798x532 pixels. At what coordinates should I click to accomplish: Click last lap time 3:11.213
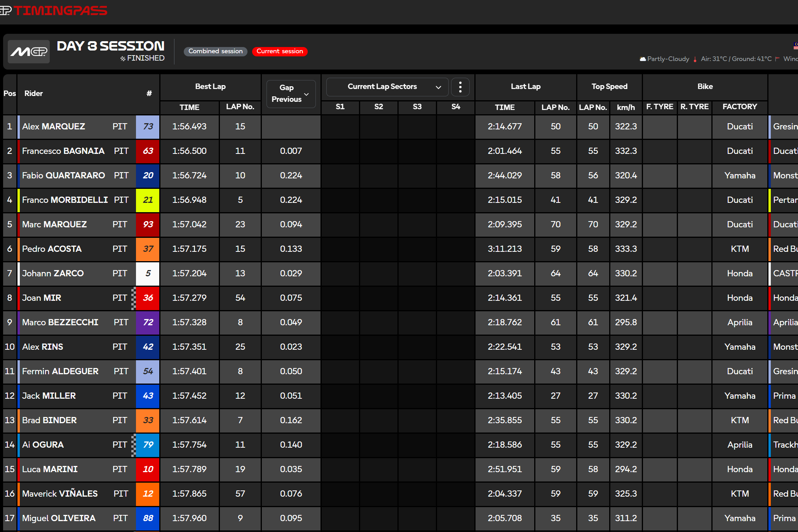505,249
